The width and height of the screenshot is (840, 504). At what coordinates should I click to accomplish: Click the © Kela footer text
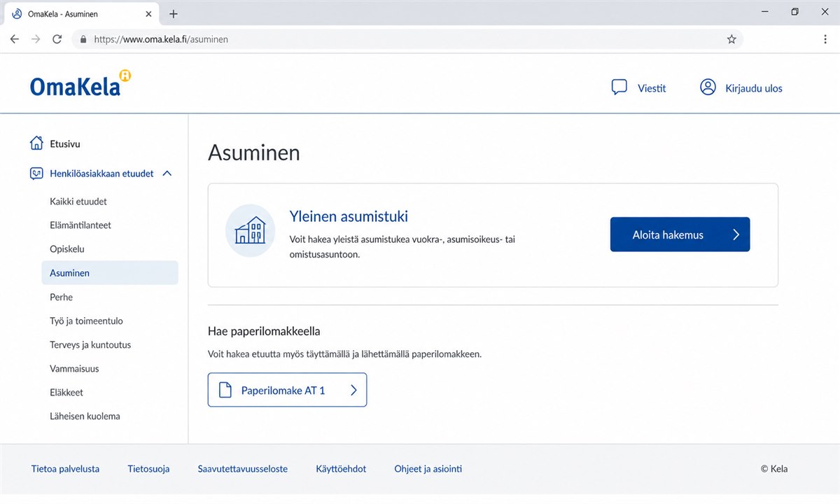(774, 469)
